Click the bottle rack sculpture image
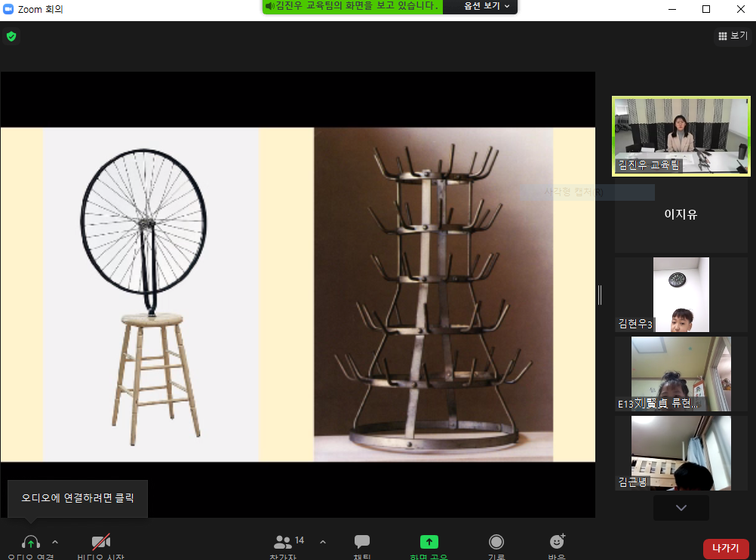This screenshot has height=560, width=756. click(x=433, y=294)
